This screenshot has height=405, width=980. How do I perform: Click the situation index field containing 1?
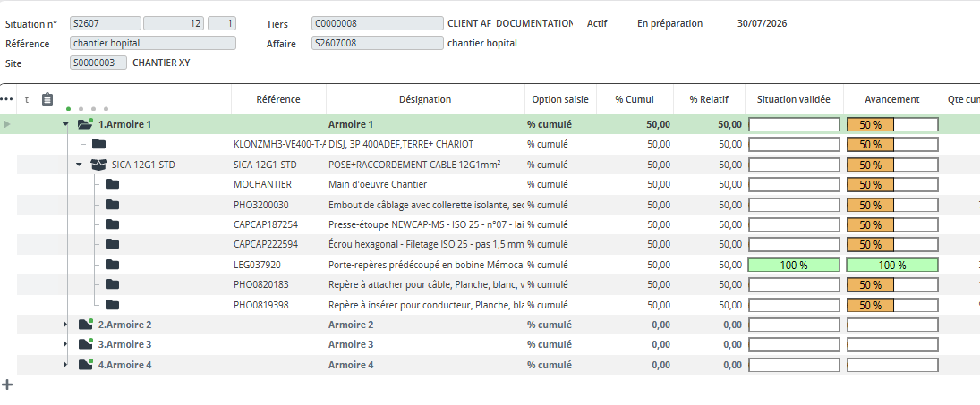pyautogui.click(x=222, y=24)
